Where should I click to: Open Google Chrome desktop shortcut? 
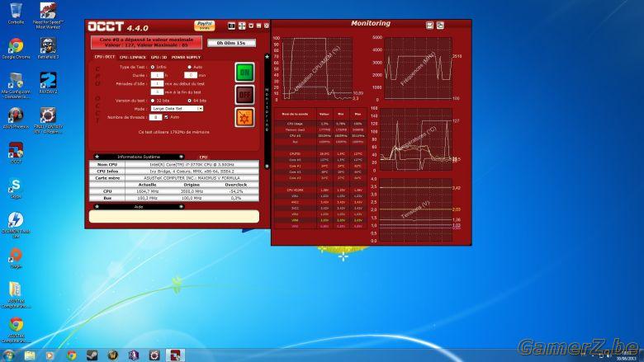pyautogui.click(x=16, y=49)
